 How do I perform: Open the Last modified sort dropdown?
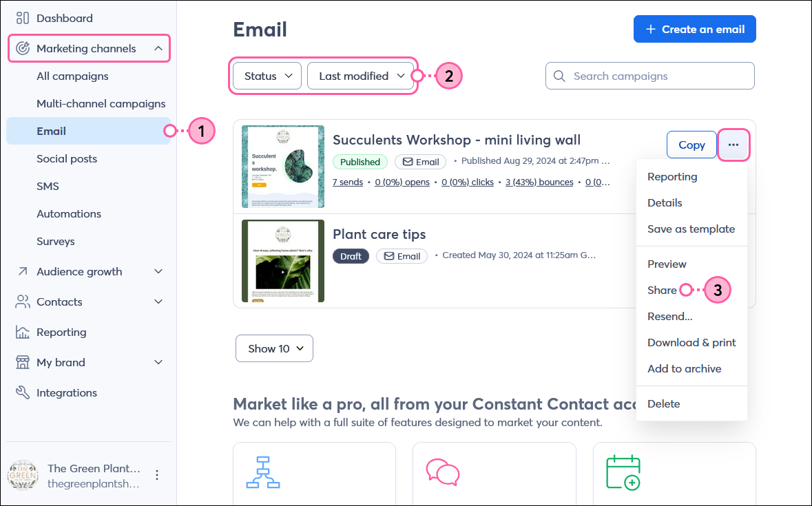click(360, 76)
